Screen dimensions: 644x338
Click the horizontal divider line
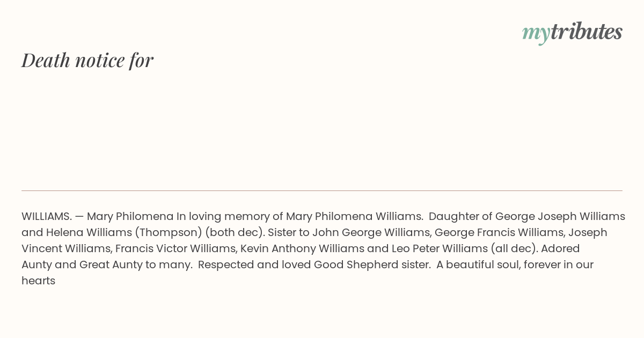[322, 190]
